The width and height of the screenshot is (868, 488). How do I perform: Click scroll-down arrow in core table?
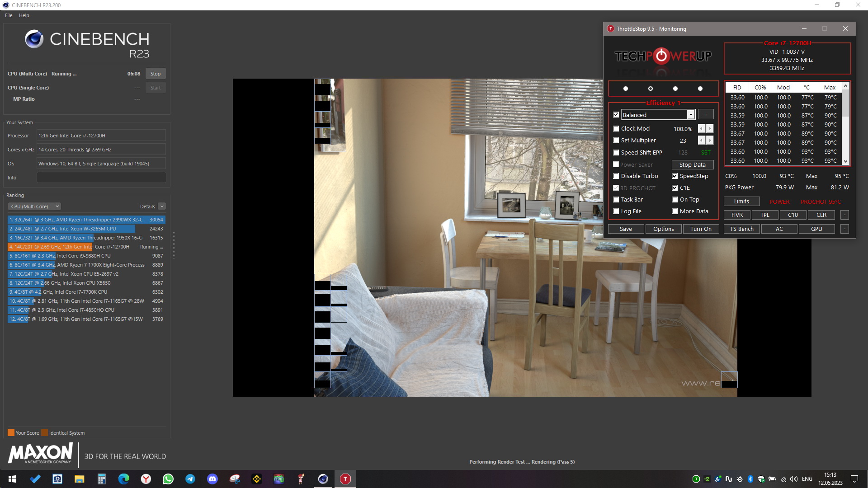(845, 161)
